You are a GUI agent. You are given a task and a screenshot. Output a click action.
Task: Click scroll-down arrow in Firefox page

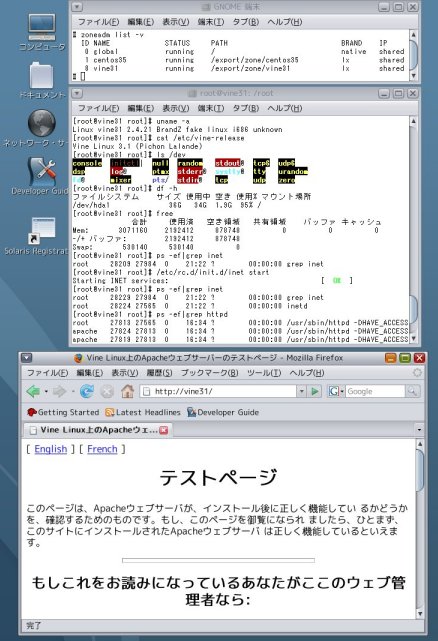point(420,613)
